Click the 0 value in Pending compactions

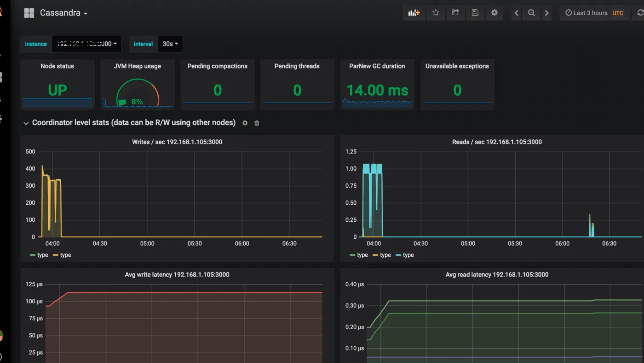coord(218,90)
